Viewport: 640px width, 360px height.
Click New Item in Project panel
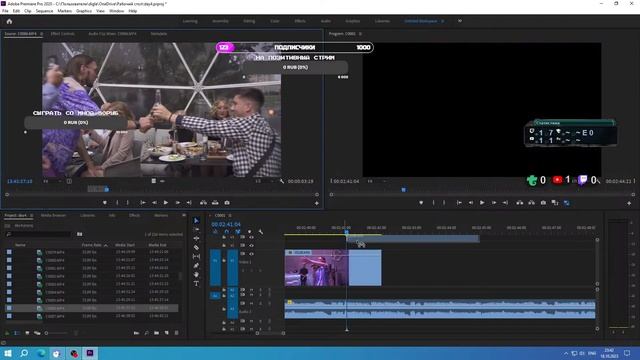click(167, 333)
